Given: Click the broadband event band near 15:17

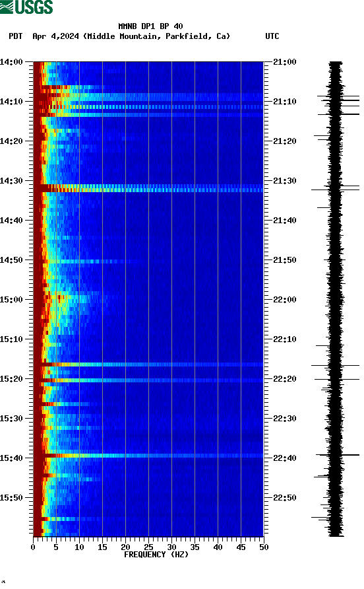Looking at the screenshot, I should pyautogui.click(x=148, y=364).
